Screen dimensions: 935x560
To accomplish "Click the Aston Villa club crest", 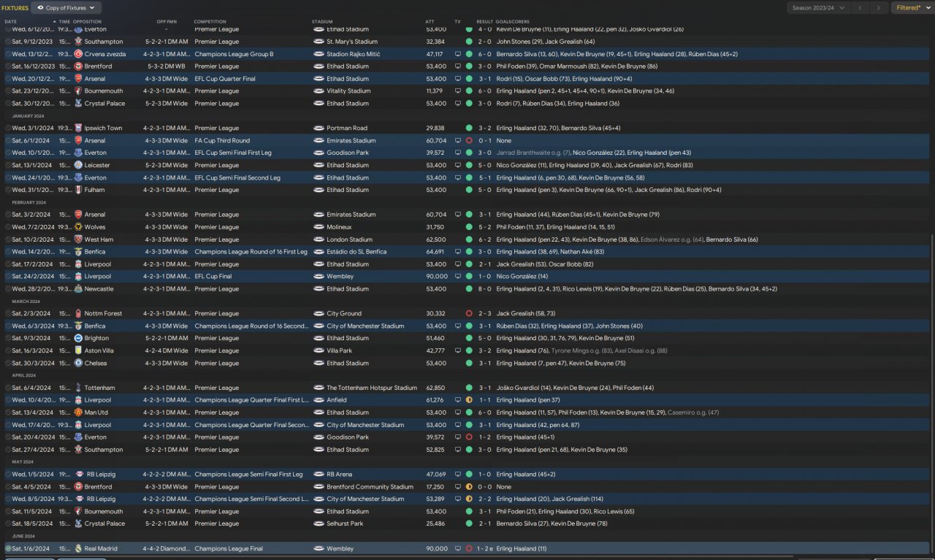I will (78, 350).
